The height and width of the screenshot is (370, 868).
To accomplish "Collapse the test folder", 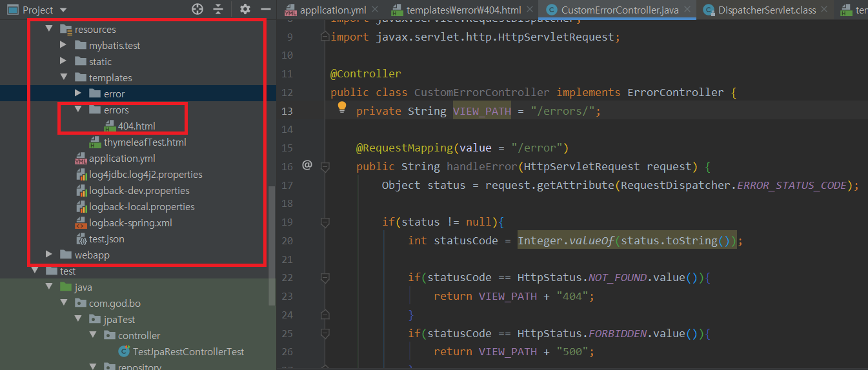I will 34,271.
